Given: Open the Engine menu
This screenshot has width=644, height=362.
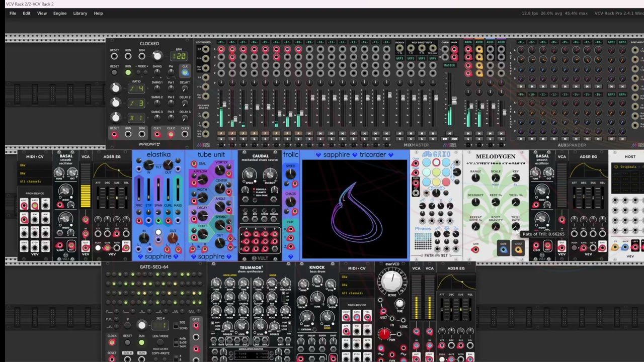Looking at the screenshot, I should tap(60, 13).
